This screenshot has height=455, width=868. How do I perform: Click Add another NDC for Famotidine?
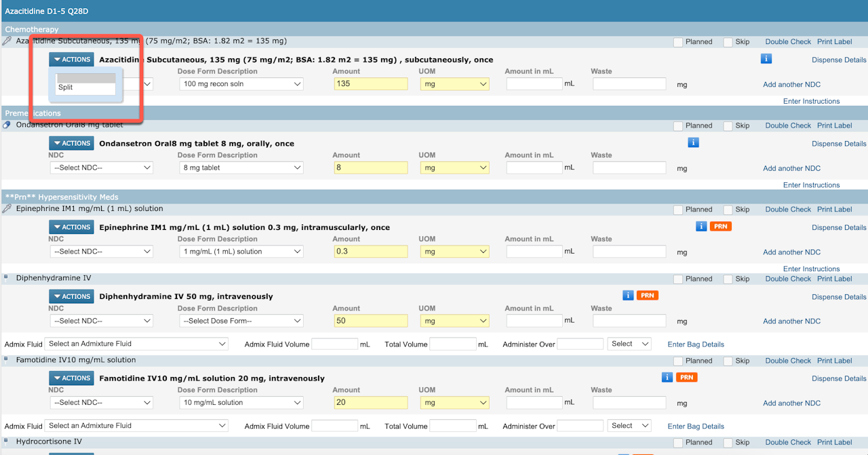click(x=791, y=403)
